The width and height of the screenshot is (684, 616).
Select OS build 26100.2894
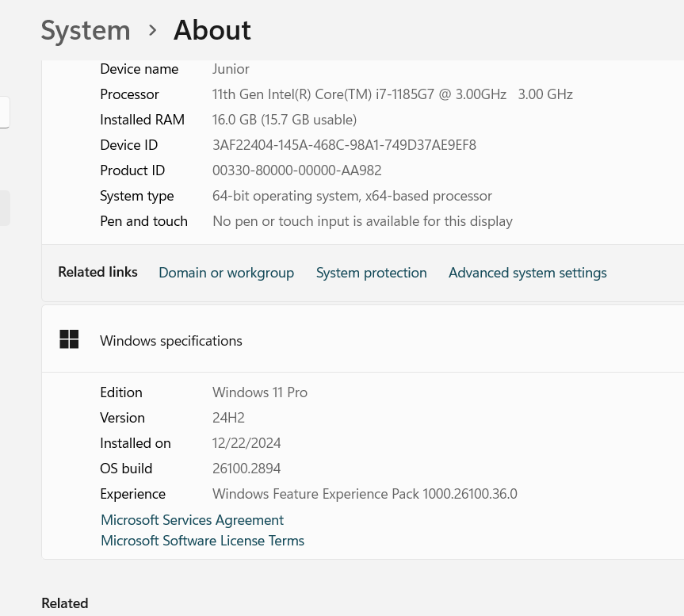[x=246, y=468]
